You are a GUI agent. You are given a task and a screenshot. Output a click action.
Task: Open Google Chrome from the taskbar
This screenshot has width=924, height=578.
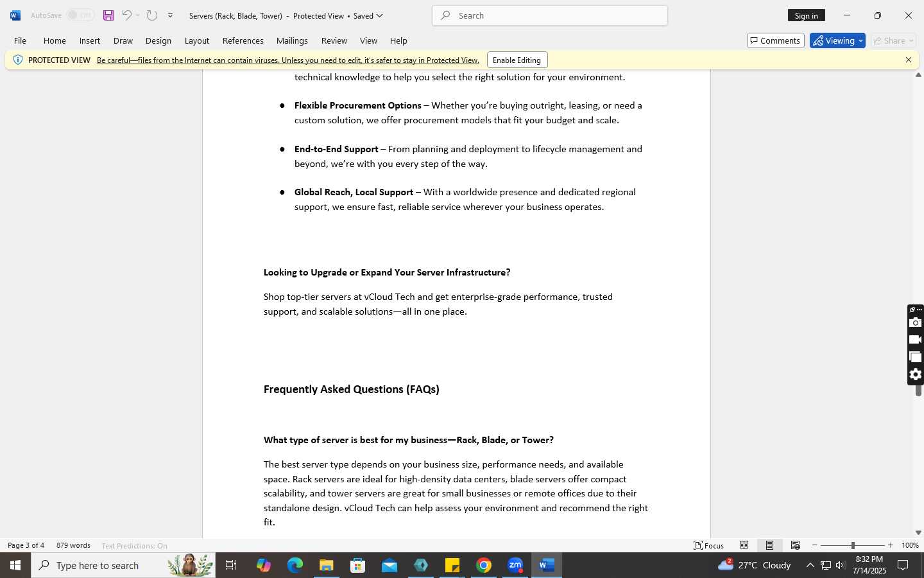(x=484, y=565)
